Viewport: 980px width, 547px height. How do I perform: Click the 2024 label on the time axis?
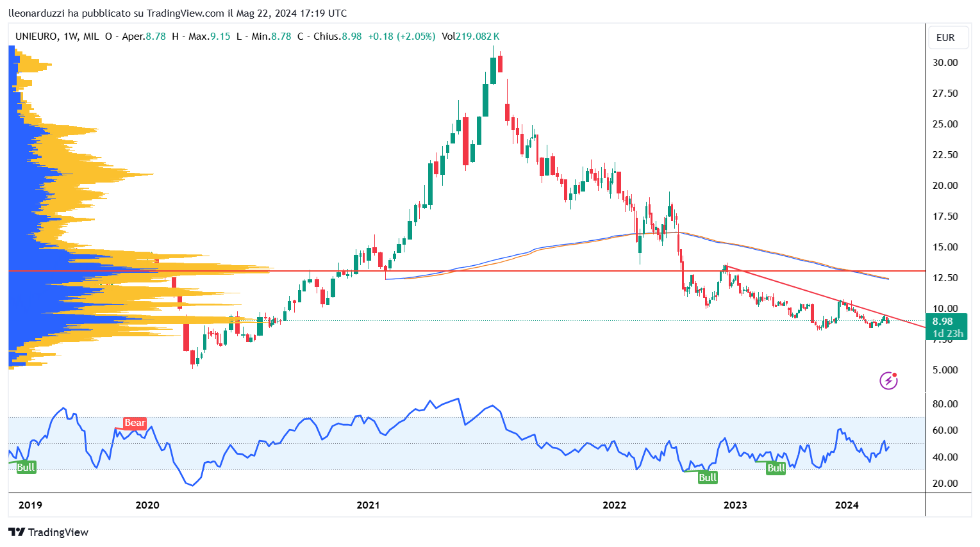847,505
